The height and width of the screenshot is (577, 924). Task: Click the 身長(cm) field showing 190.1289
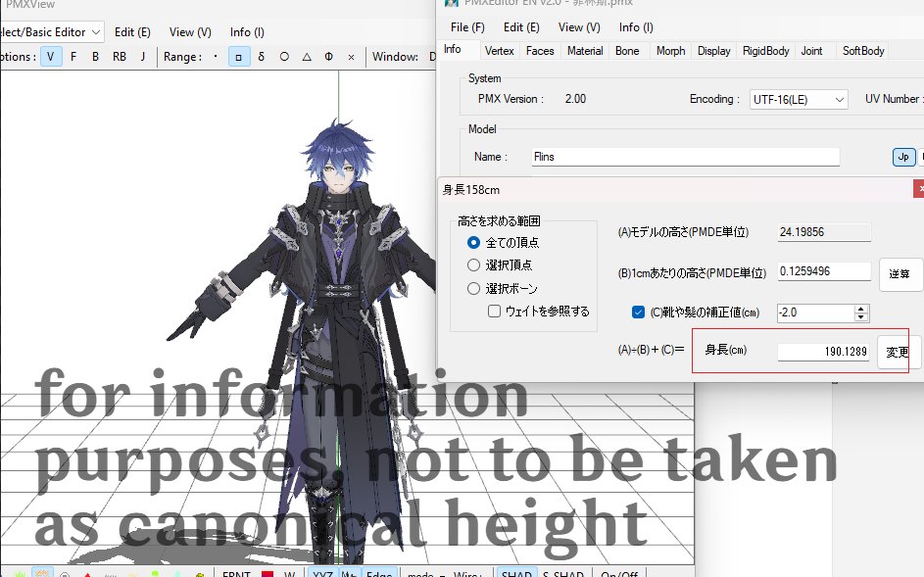pos(823,352)
